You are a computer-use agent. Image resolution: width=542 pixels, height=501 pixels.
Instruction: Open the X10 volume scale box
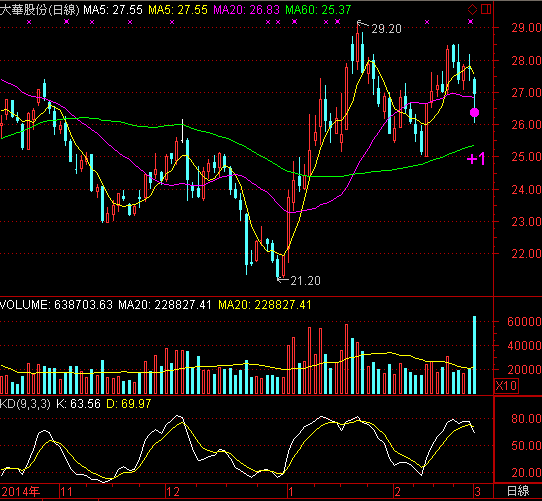506,385
